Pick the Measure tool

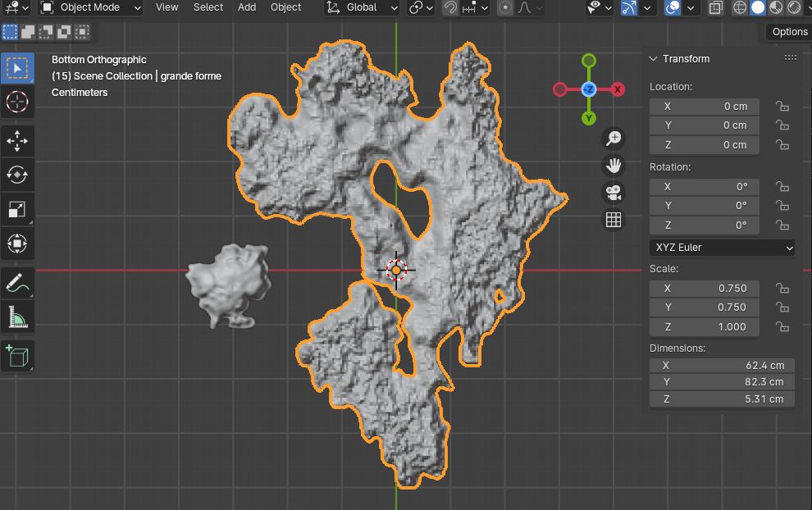(17, 316)
